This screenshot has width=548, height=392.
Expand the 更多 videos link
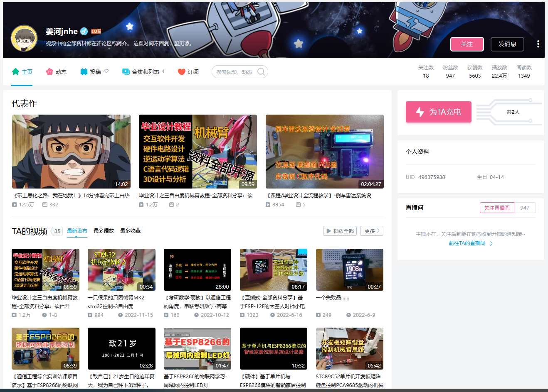372,231
